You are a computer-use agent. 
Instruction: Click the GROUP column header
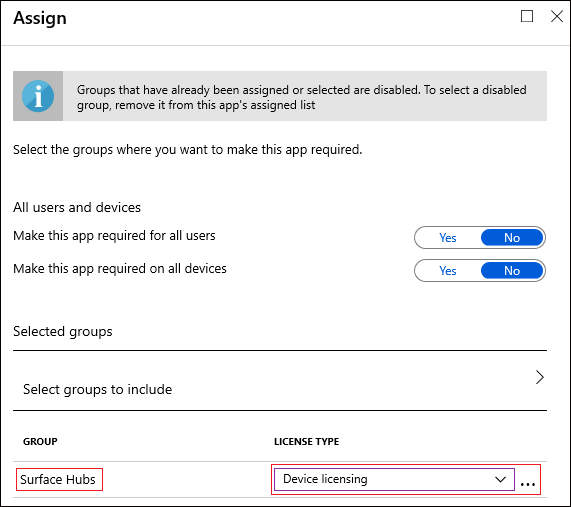[x=40, y=441]
